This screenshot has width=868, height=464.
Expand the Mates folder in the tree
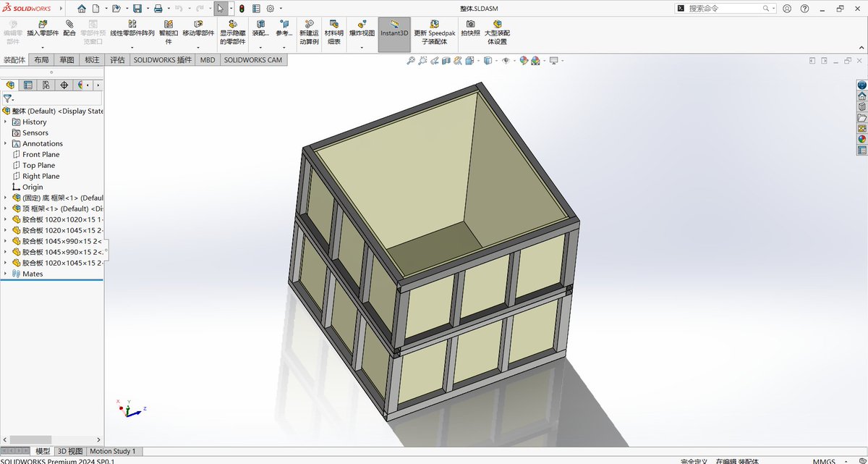(7, 274)
